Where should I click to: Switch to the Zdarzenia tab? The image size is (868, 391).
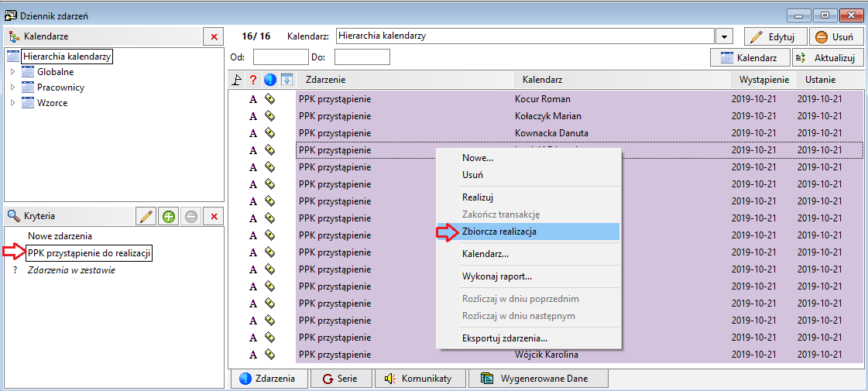tap(267, 379)
